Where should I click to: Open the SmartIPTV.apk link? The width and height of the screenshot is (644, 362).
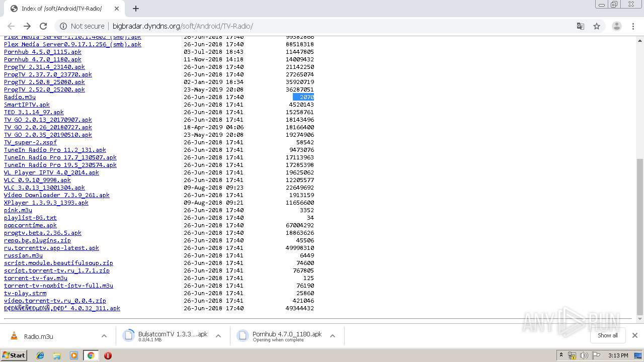pyautogui.click(x=27, y=105)
